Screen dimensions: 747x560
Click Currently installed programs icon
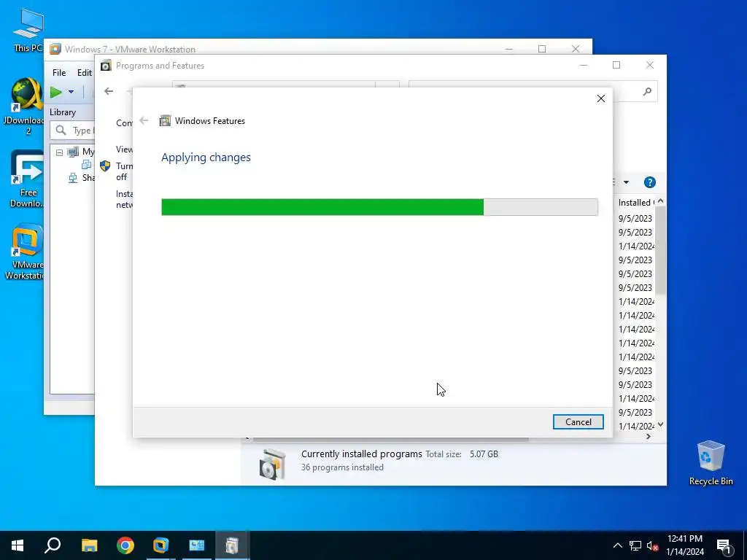coord(273,463)
